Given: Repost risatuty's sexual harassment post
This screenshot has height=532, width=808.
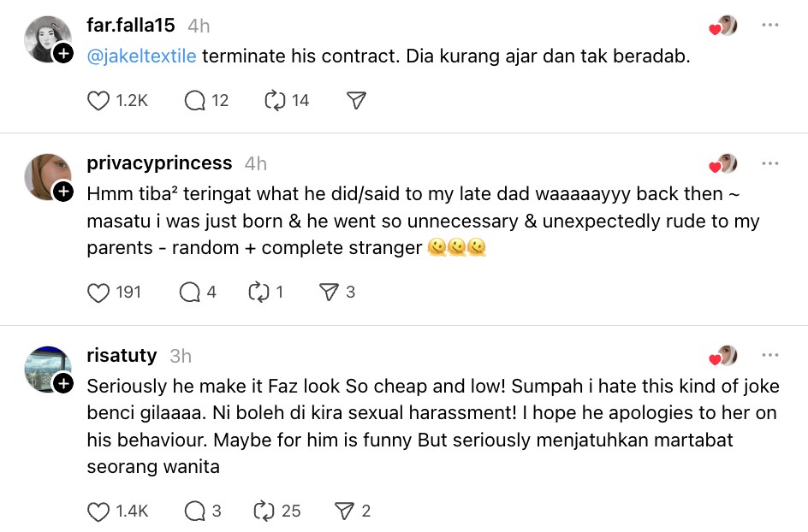Looking at the screenshot, I should tap(264, 511).
